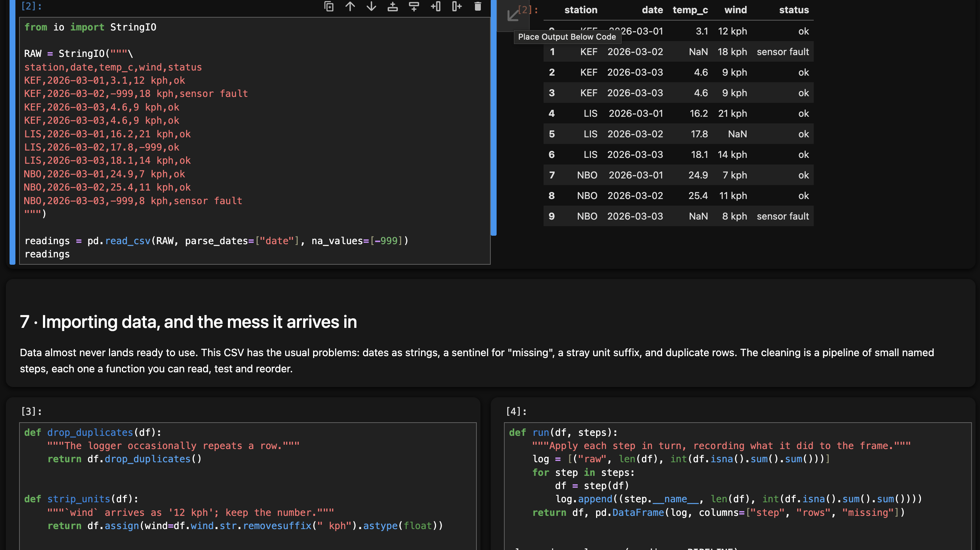This screenshot has height=550, width=980.
Task: Select the 'station' column header in output table
Action: tap(581, 10)
